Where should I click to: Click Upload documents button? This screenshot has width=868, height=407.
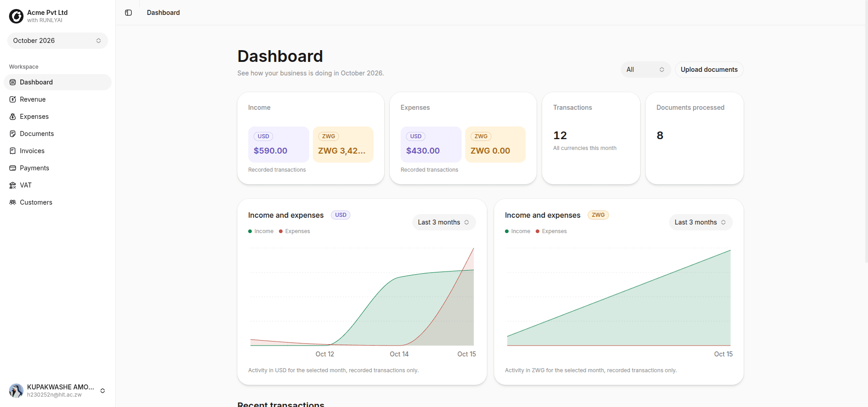click(x=709, y=70)
